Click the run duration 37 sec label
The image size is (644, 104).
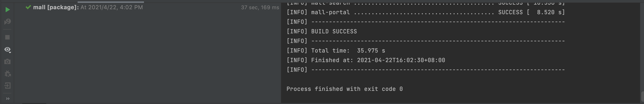[x=260, y=7]
